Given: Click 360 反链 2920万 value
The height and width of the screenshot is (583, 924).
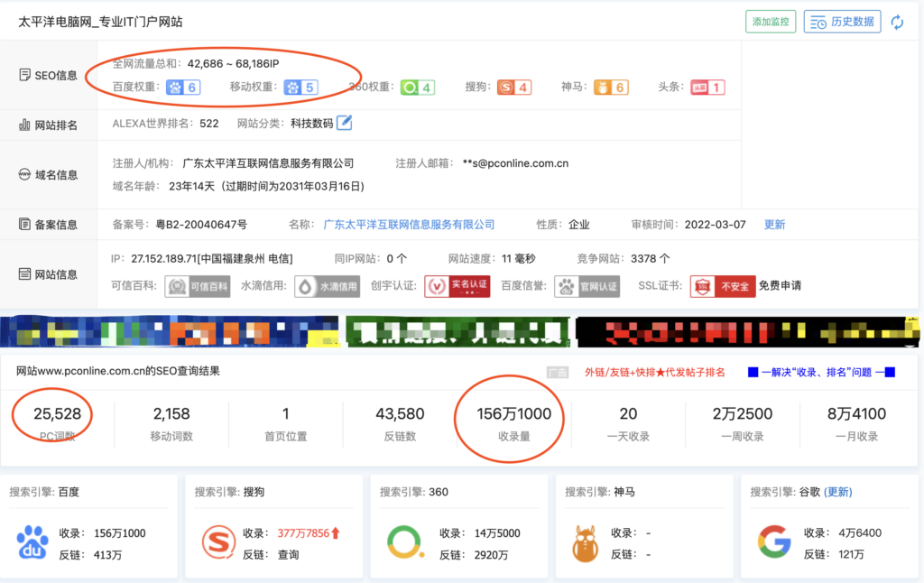Looking at the screenshot, I should point(491,555).
